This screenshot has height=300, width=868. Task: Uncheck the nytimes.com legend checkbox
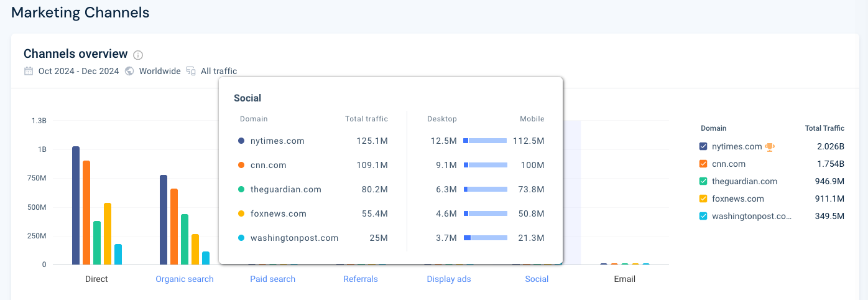point(703,146)
